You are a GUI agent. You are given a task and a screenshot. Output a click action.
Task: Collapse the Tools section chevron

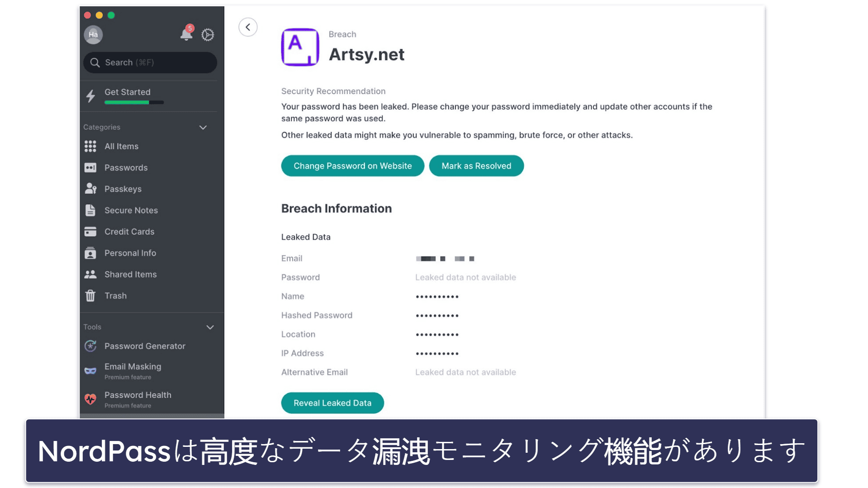tap(210, 327)
